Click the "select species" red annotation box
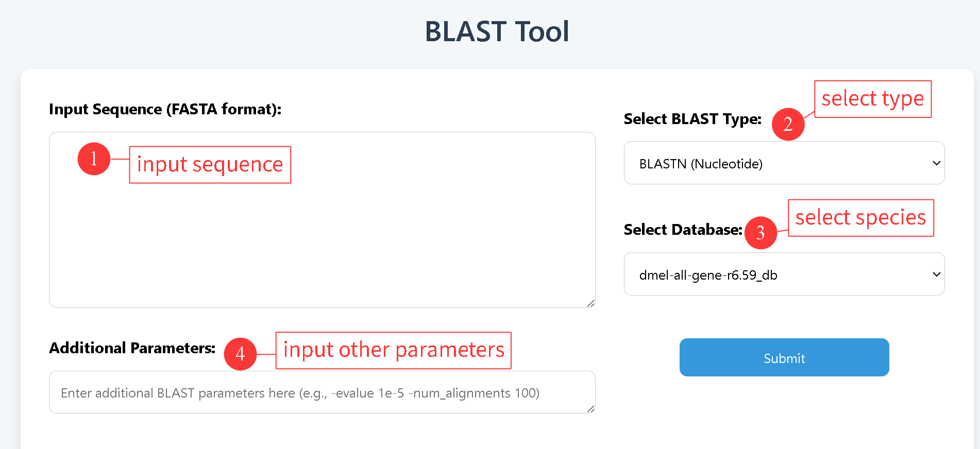Viewport: 980px width, 449px height. 860,218
